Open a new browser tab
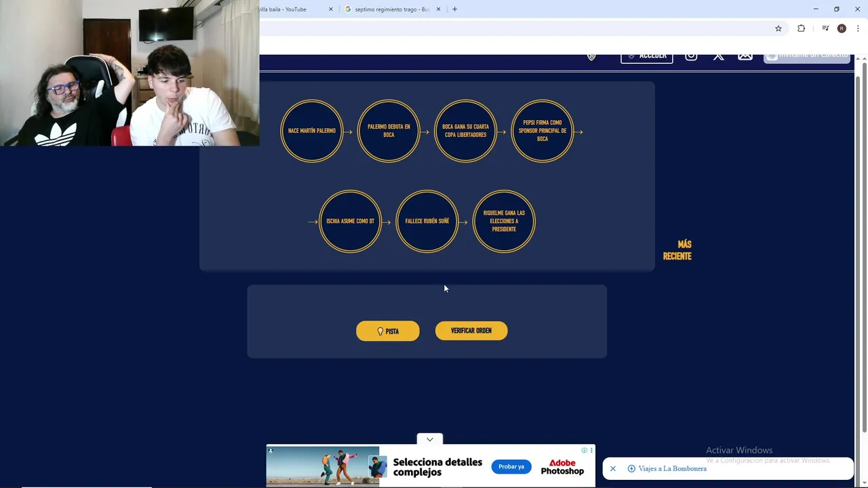868x488 pixels. click(x=454, y=9)
